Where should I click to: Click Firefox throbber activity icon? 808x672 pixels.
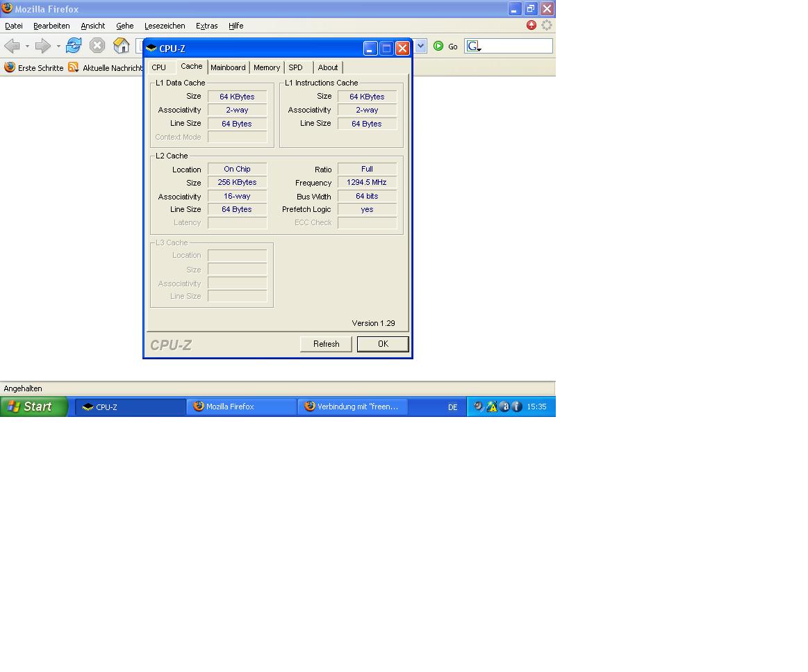click(x=547, y=25)
